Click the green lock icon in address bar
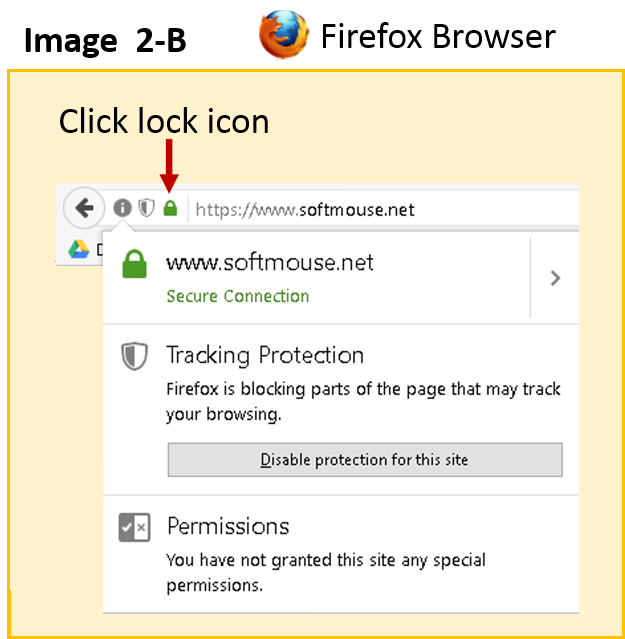This screenshot has height=639, width=625. point(170,209)
